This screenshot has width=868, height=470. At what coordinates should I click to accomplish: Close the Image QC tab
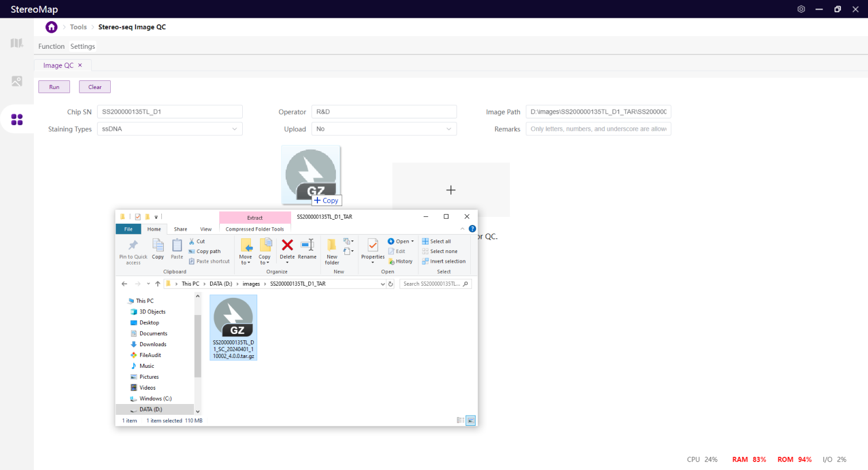coord(80,65)
